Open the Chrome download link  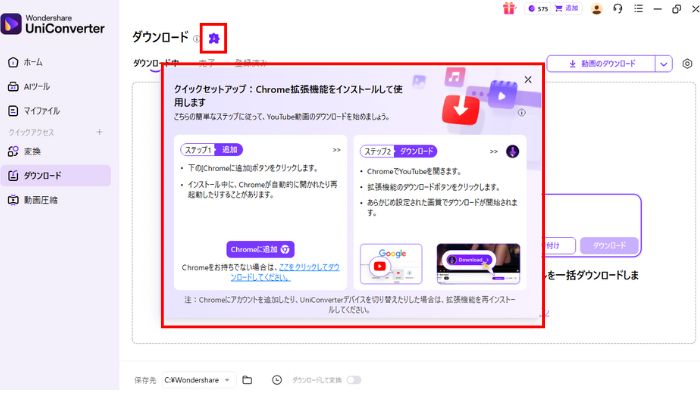click(x=285, y=272)
